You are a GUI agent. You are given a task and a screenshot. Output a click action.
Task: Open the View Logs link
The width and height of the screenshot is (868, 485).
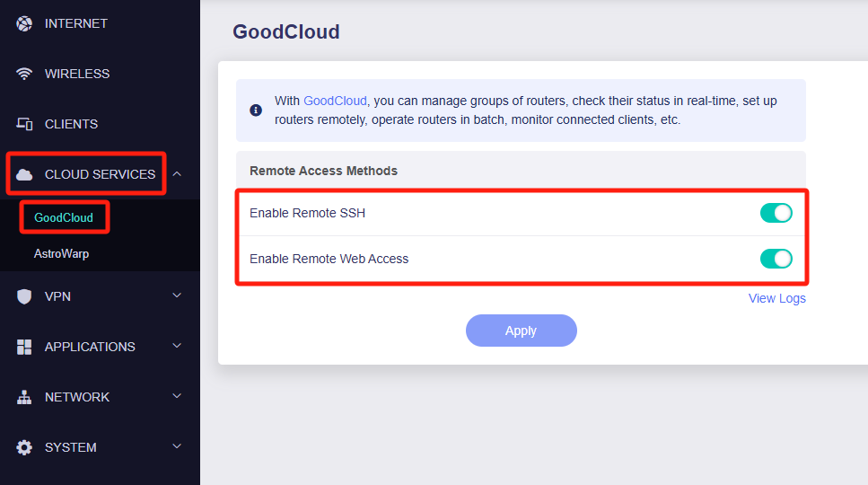click(776, 298)
